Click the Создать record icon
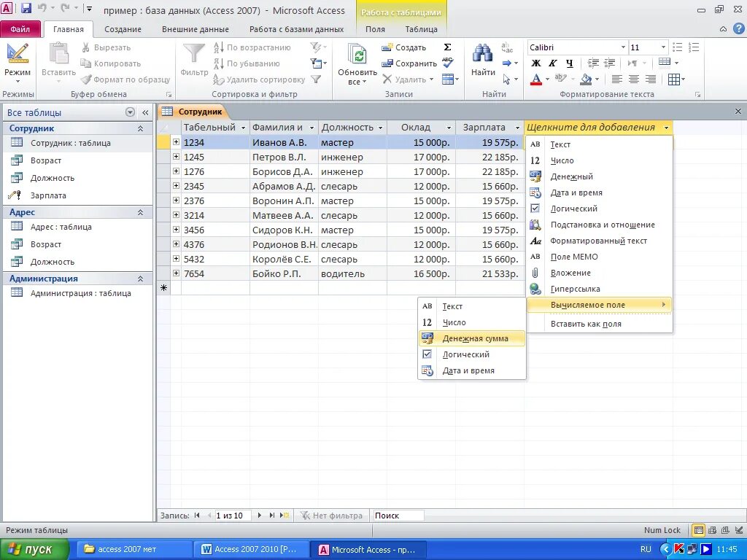 coord(387,47)
